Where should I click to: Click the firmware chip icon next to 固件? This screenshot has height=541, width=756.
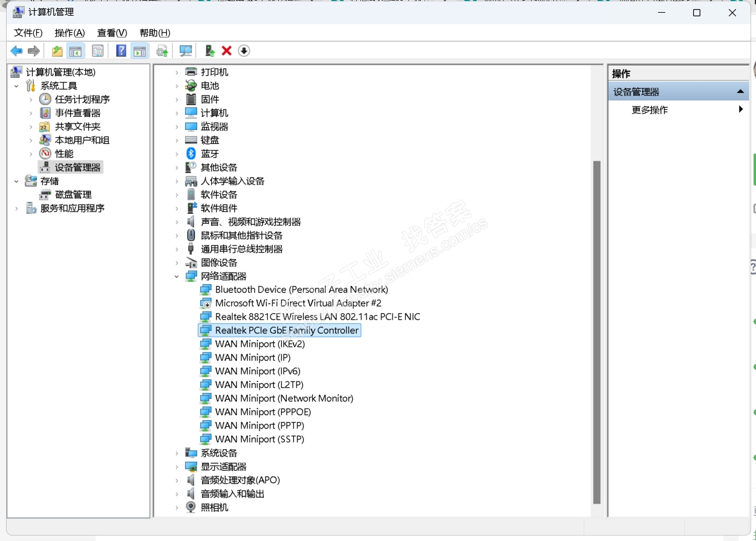click(191, 99)
